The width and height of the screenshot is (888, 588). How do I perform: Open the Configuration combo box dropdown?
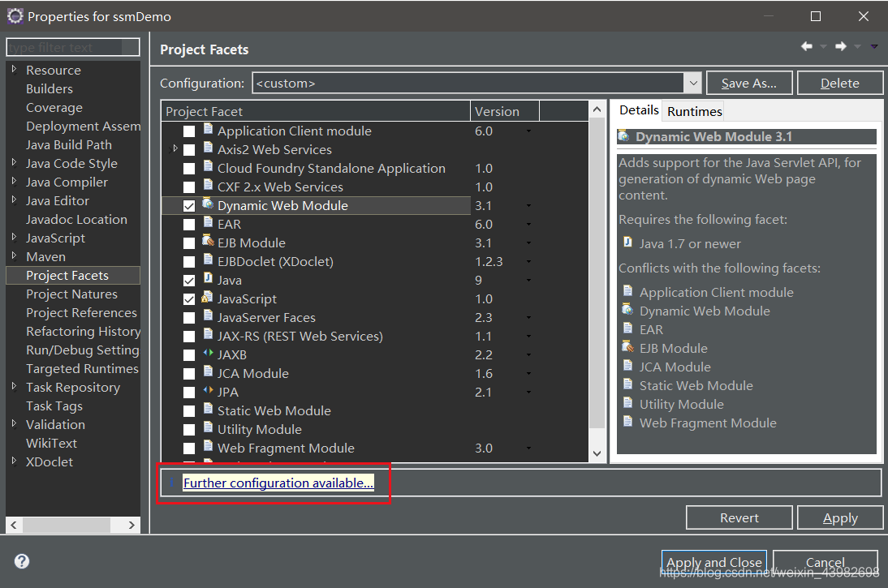[692, 84]
